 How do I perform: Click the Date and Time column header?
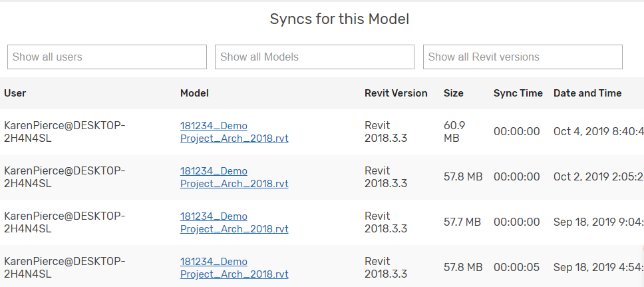tap(587, 93)
